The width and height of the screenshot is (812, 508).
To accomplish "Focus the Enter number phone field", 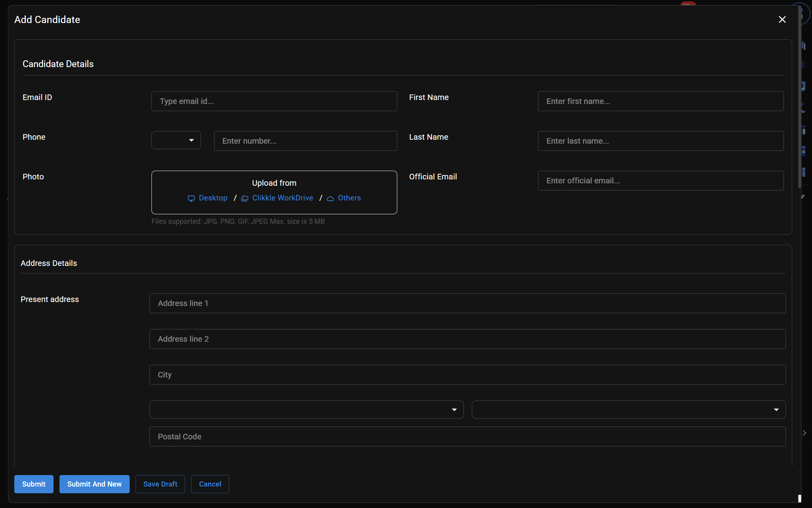I will pyautogui.click(x=305, y=141).
